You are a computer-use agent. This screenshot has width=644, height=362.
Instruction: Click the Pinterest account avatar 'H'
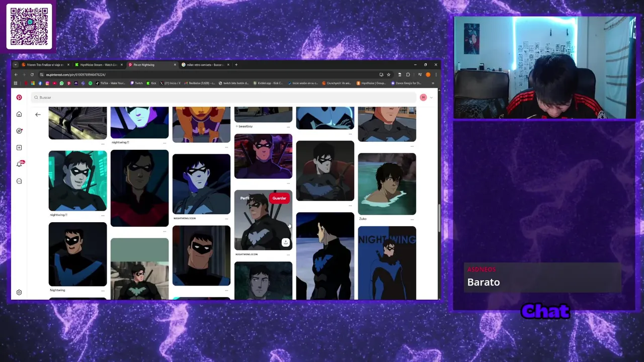tap(423, 98)
